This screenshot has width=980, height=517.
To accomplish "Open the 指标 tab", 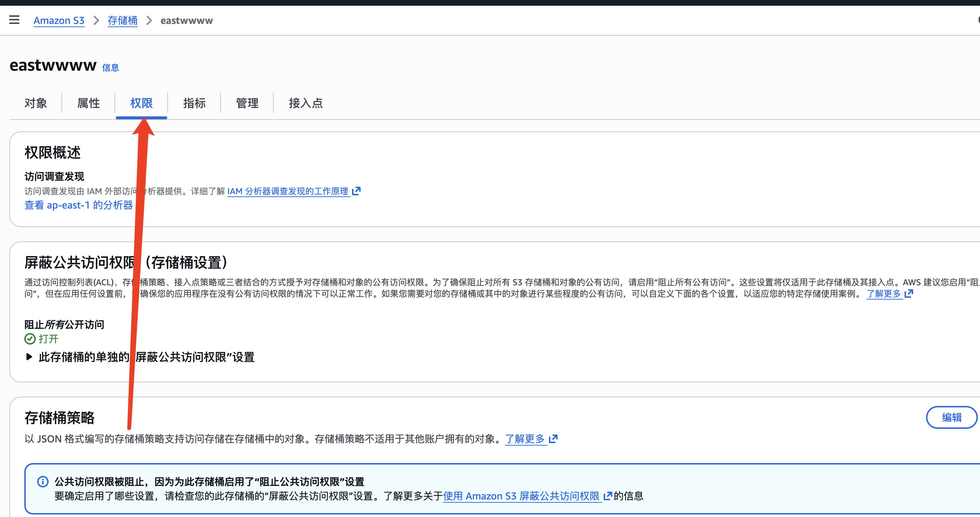I will coord(194,103).
